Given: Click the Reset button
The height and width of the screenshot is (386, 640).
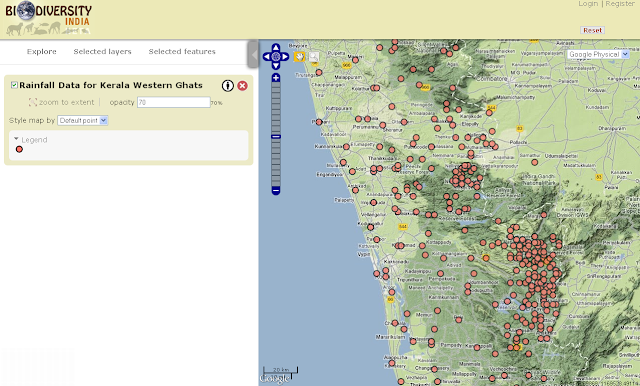Looking at the screenshot, I should [592, 30].
